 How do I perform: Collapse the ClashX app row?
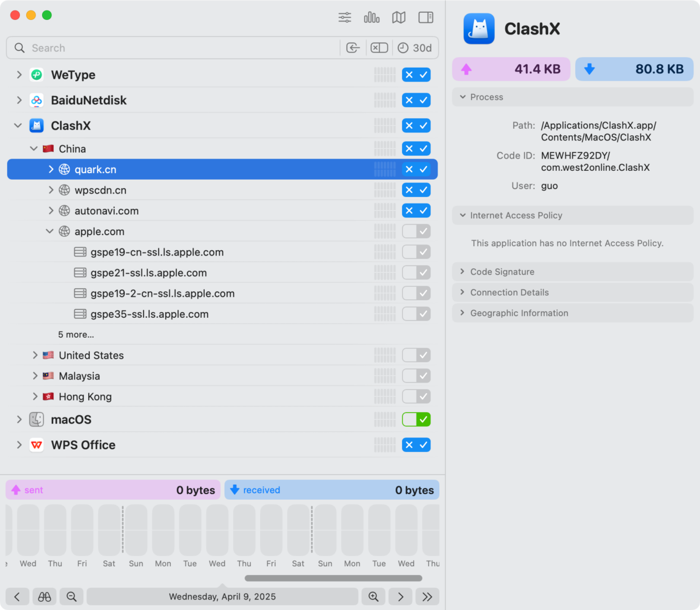19,125
